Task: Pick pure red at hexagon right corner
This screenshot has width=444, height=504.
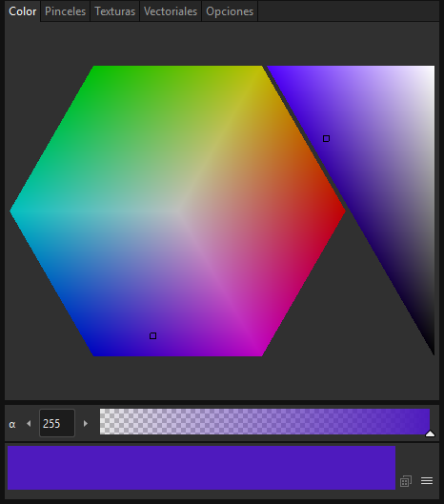Action: [343, 212]
